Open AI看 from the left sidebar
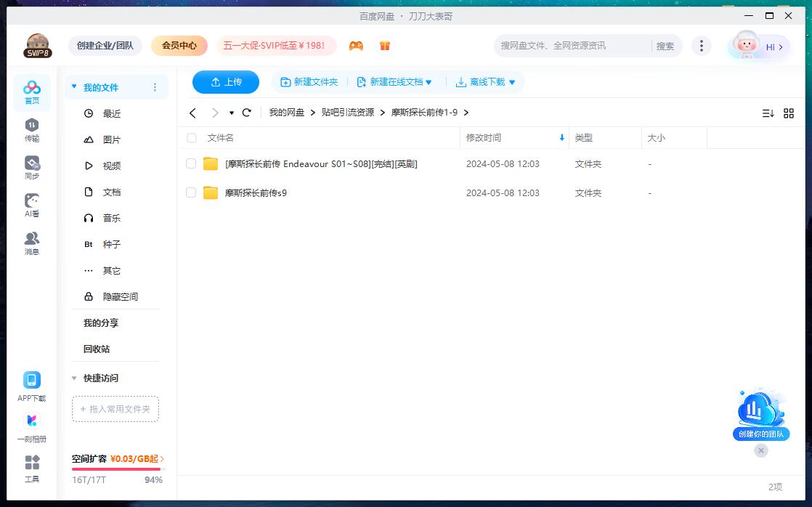The image size is (812, 507). (31, 205)
